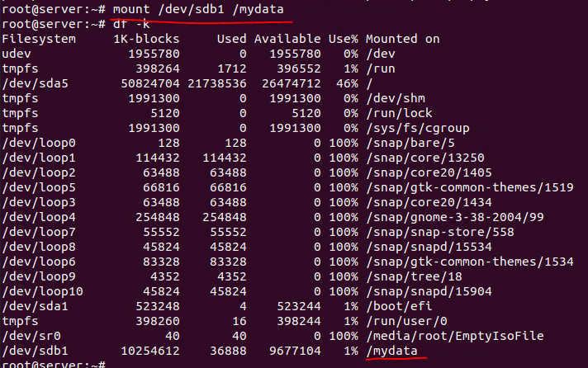Viewport: 588px width, 368px height.
Task: Click the 'Mounted on' column header
Action: coord(402,39)
